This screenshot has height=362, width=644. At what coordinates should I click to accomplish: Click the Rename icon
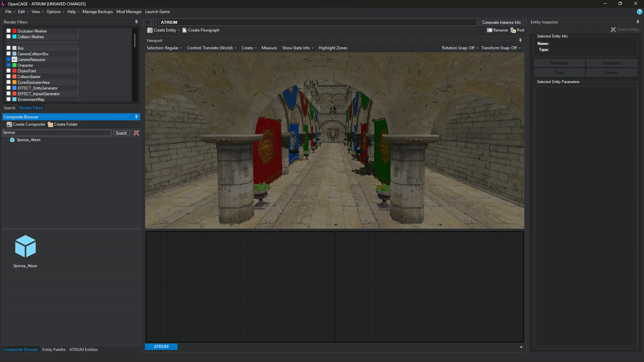click(489, 30)
